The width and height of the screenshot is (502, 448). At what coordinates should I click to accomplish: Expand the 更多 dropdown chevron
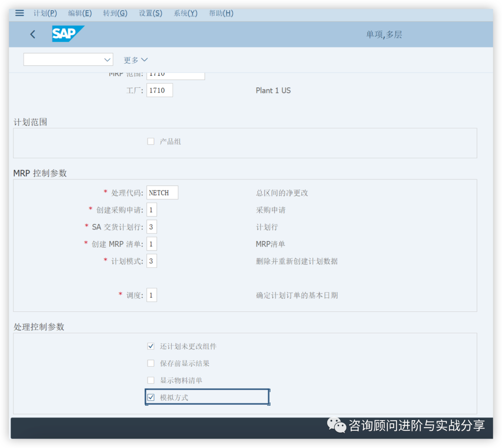(x=145, y=59)
